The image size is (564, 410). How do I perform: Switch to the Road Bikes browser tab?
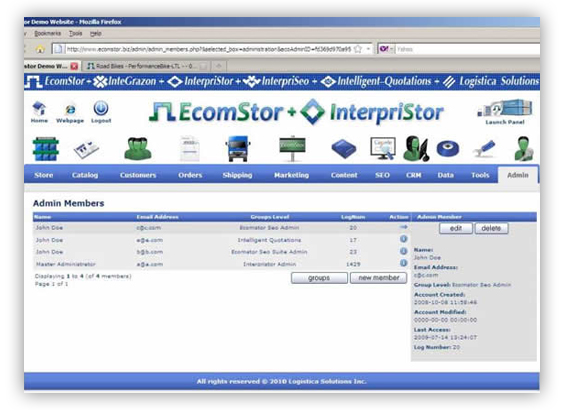146,66
